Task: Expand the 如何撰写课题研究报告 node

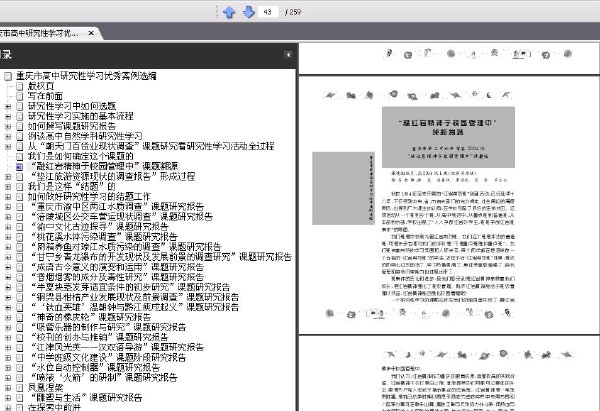Action: pos(8,126)
